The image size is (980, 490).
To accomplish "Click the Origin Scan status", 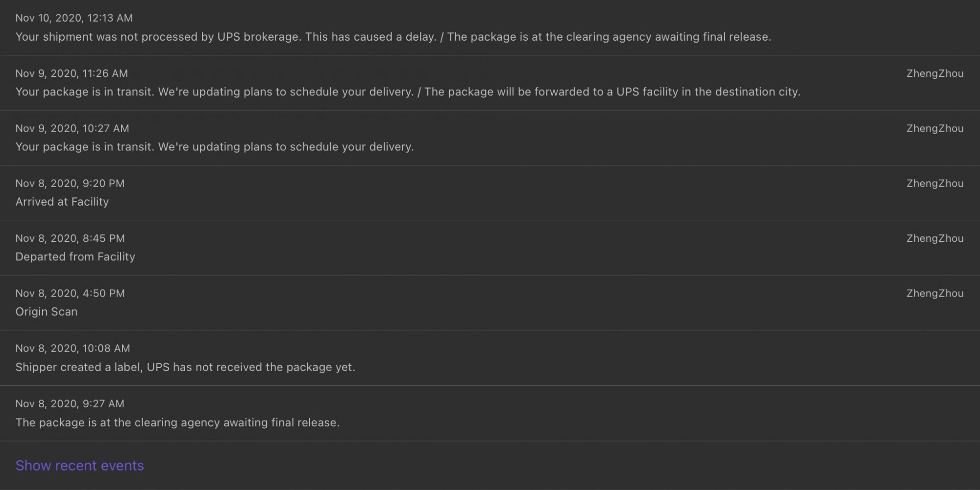I will click(x=47, y=312).
